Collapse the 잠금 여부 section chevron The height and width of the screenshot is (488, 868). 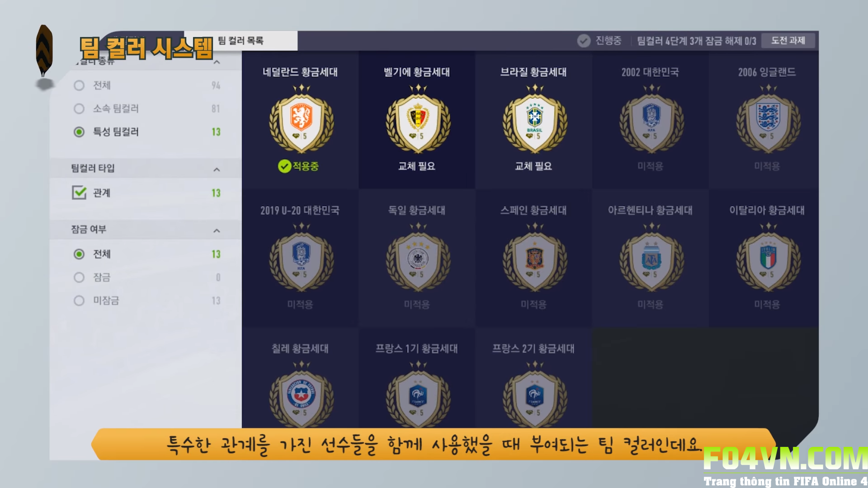[217, 230]
